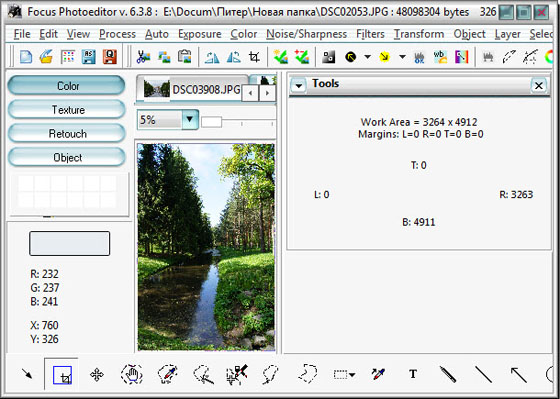Flip image horizontally icon
This screenshot has width=560, height=399.
[x=212, y=57]
